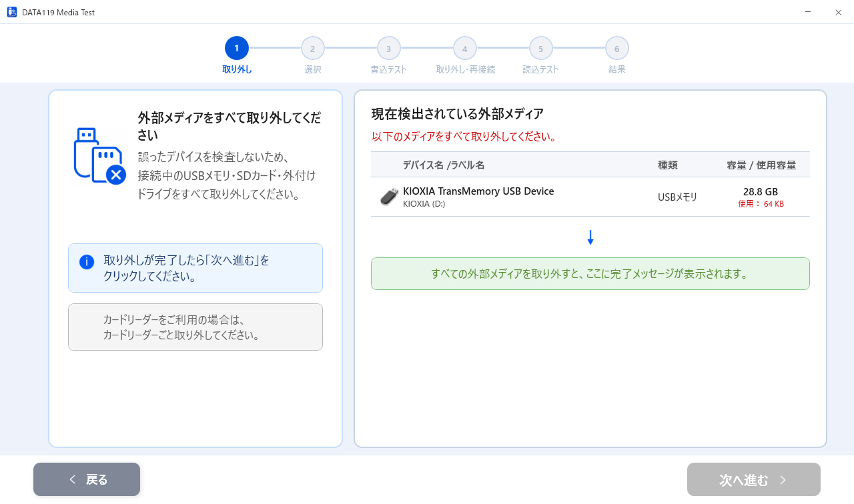Click the USBメモリ type cell
The width and height of the screenshot is (854, 504).
[677, 197]
